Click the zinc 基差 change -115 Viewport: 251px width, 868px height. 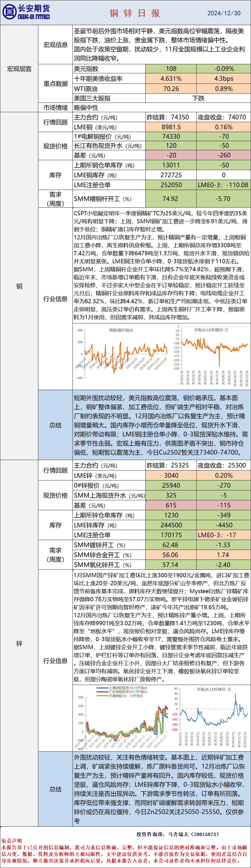click(x=224, y=505)
